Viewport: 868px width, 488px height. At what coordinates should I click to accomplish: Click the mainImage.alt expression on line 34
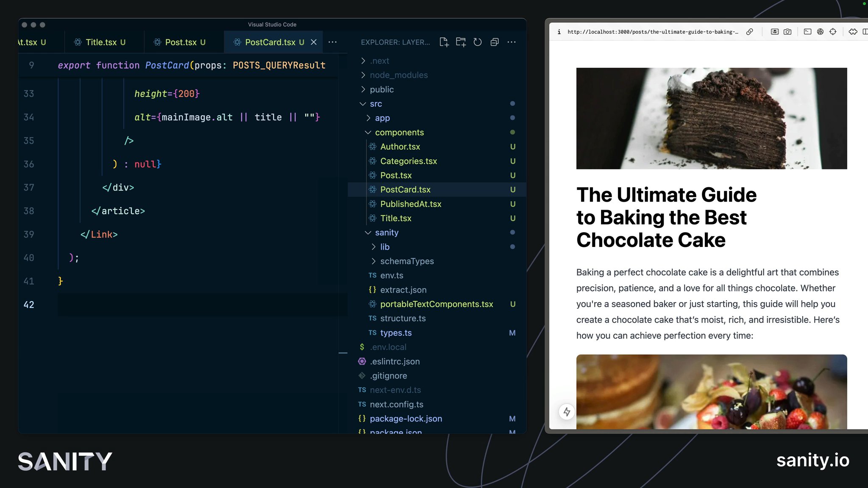pyautogui.click(x=197, y=117)
